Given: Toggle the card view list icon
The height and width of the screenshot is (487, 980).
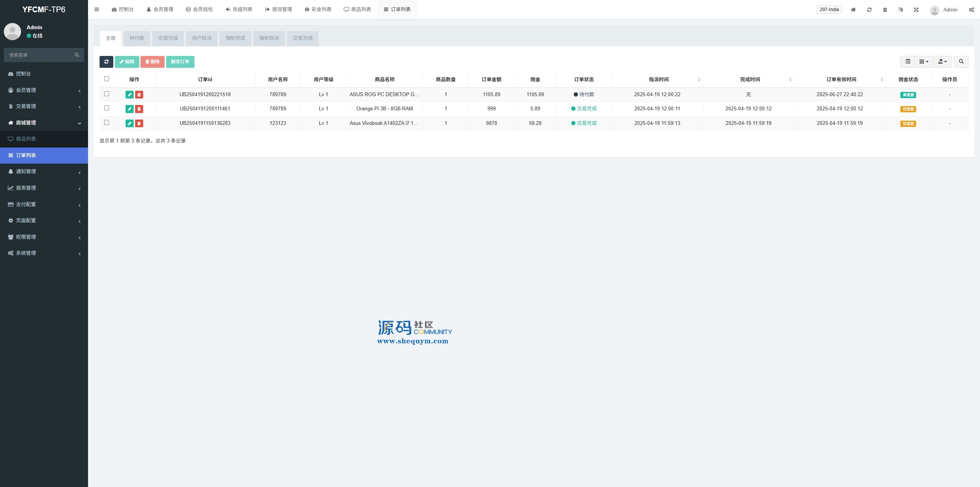Looking at the screenshot, I should coord(908,62).
